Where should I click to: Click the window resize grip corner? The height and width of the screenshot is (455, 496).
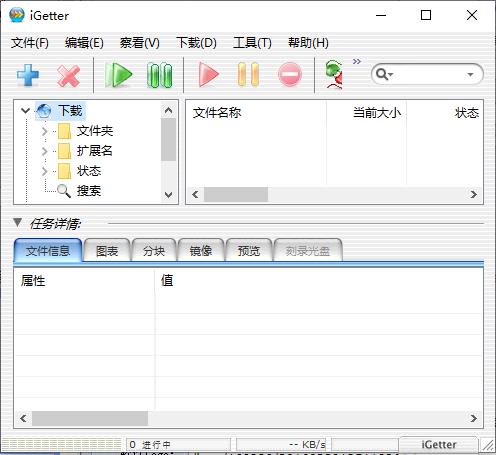pyautogui.click(x=488, y=445)
